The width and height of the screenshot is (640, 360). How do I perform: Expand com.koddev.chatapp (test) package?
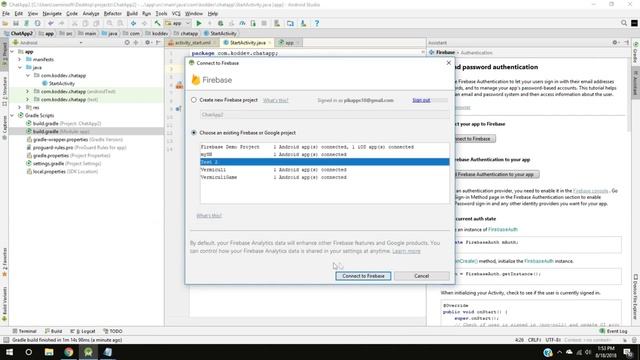(28, 100)
